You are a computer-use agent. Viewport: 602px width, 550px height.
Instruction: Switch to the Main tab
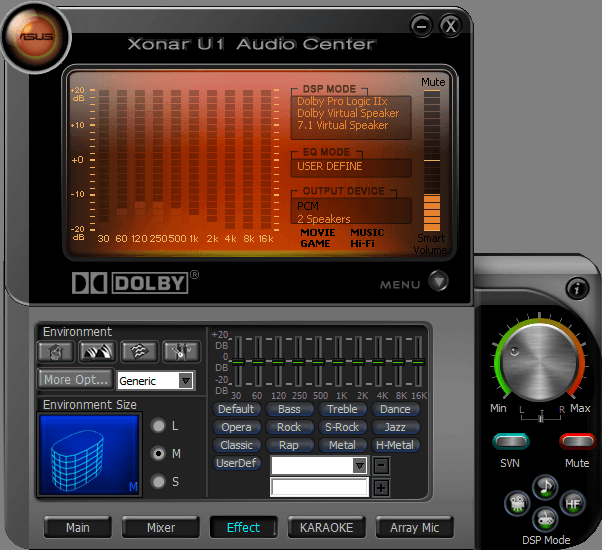[x=78, y=528]
